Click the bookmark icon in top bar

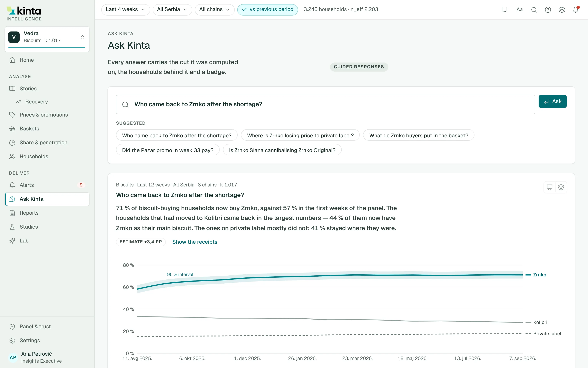[x=505, y=9]
